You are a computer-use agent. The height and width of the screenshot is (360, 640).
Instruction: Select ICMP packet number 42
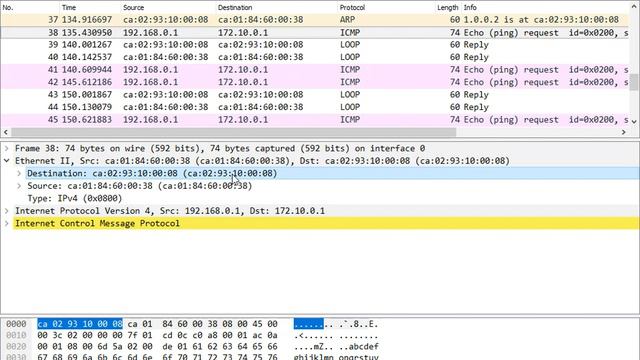pos(314,82)
